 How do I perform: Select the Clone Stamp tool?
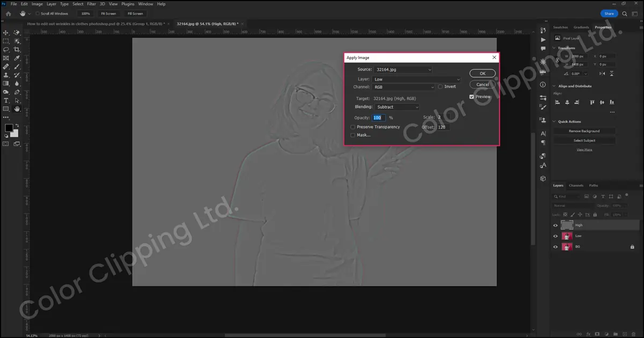pos(6,75)
